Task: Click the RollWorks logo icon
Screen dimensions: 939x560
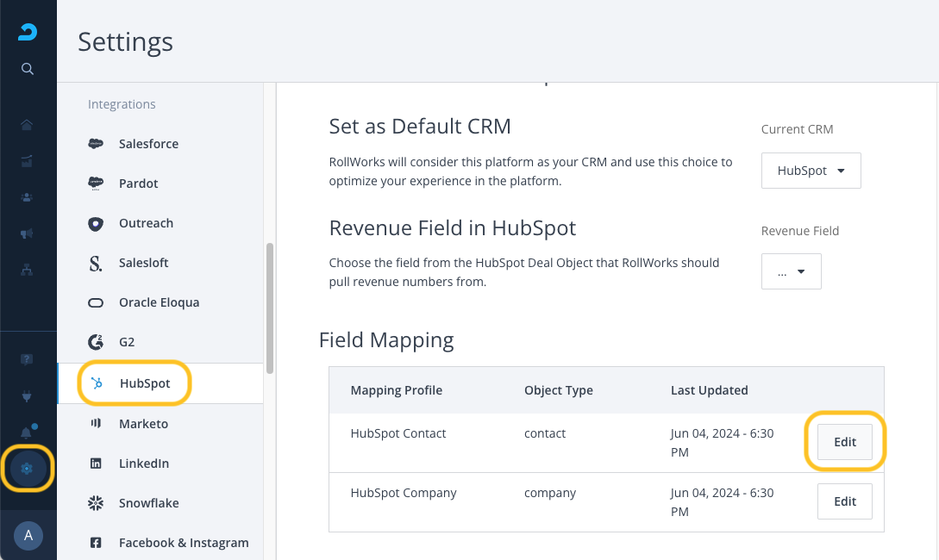Action: 28,33
